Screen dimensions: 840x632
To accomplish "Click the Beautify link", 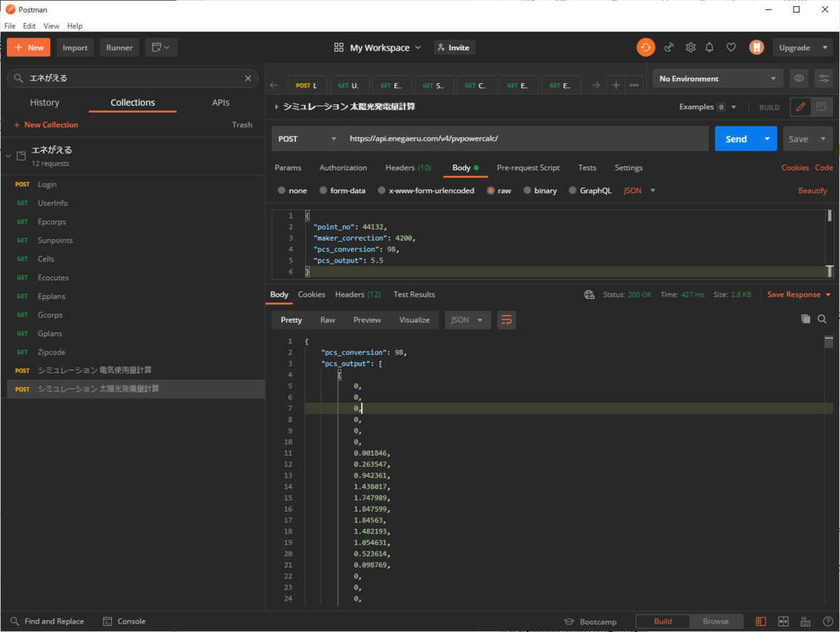I will 813,190.
